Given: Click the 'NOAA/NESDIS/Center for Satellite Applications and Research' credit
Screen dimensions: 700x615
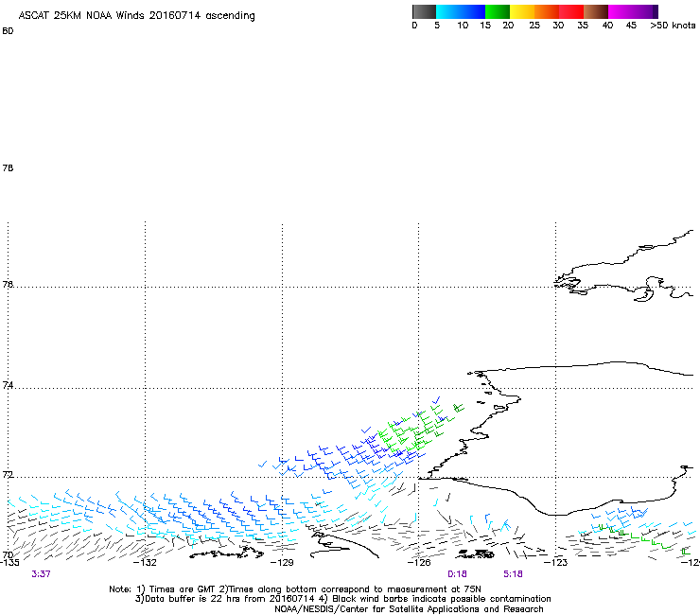Looking at the screenshot, I should click(x=409, y=609).
